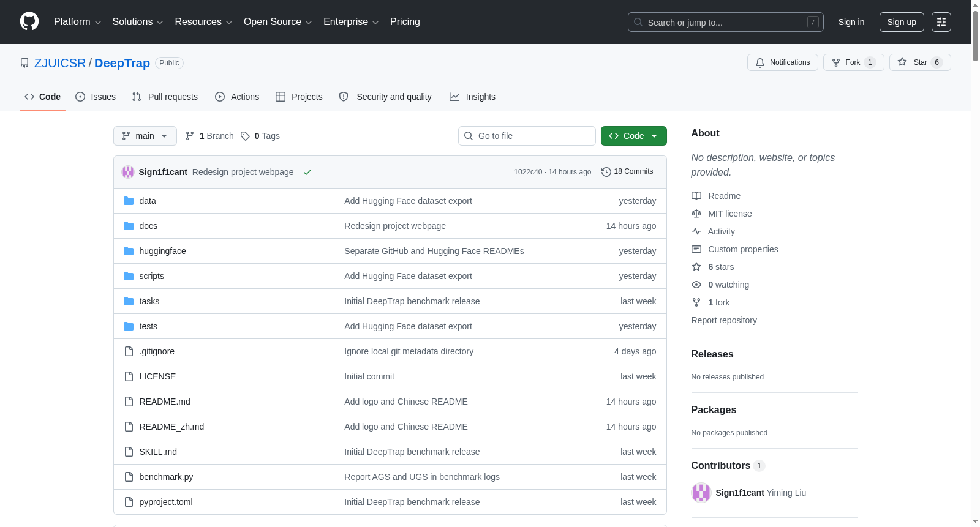The height and width of the screenshot is (527, 980).
Task: Click the tag icon next to 0 Tags
Action: (x=245, y=136)
